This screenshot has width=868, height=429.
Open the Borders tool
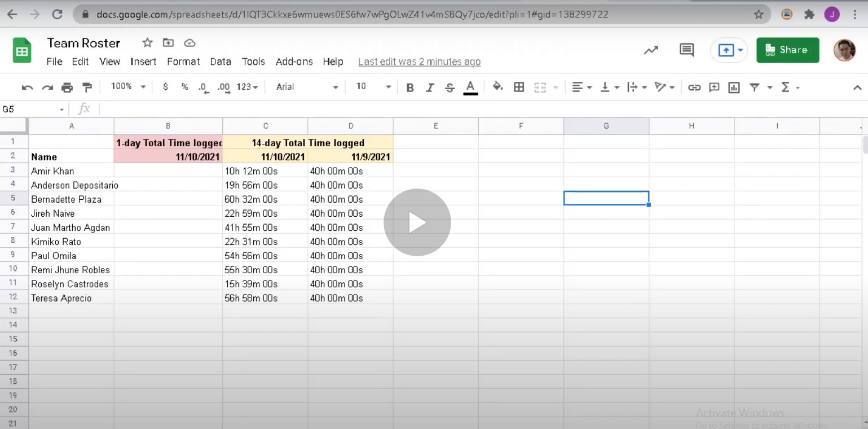(519, 87)
